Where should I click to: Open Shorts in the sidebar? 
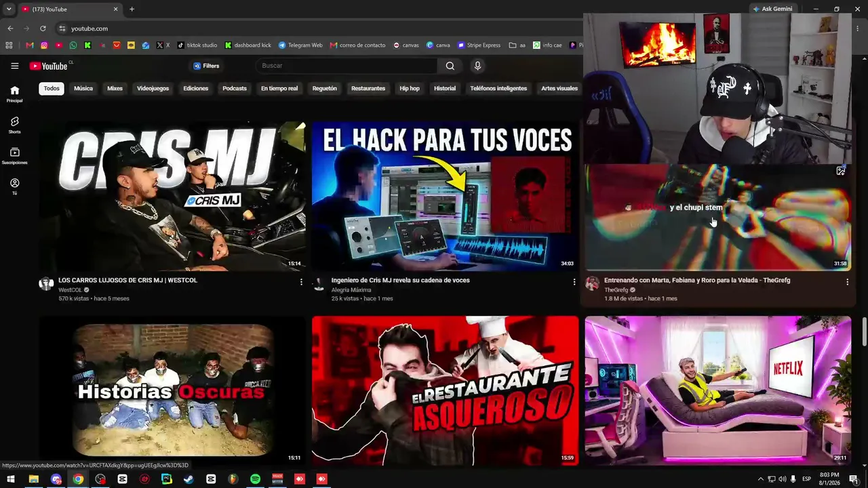(14, 125)
